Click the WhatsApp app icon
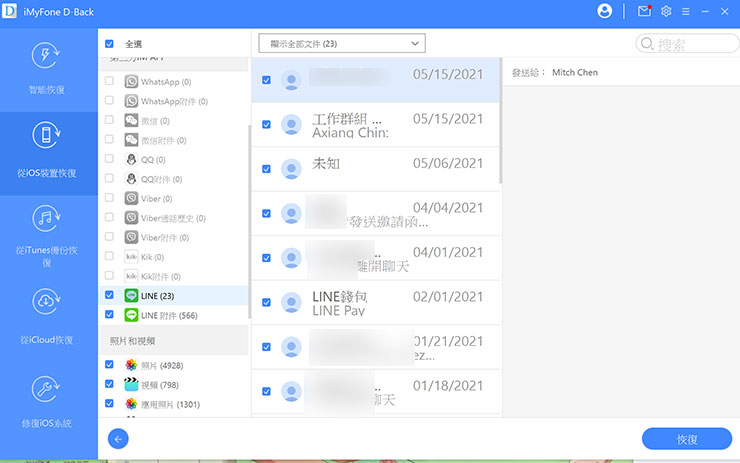 131,82
